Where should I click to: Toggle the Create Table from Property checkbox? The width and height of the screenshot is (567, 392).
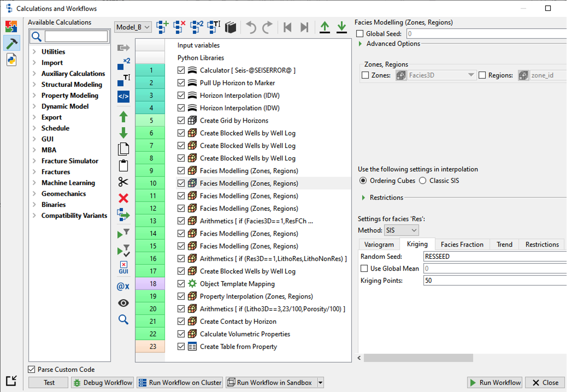[181, 346]
